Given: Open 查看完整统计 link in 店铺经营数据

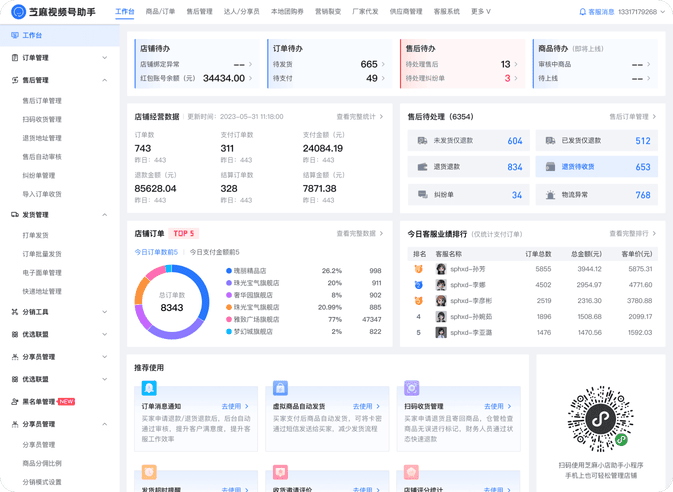Looking at the screenshot, I should pyautogui.click(x=359, y=117).
